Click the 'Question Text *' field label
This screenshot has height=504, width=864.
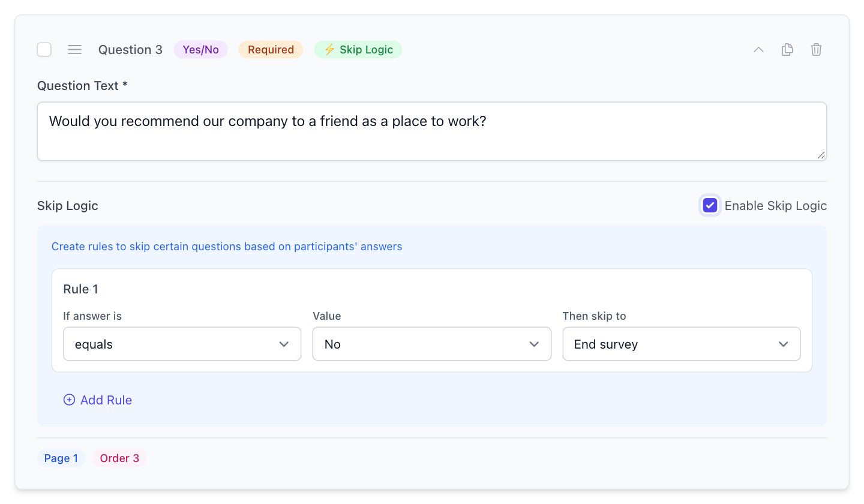click(x=82, y=86)
